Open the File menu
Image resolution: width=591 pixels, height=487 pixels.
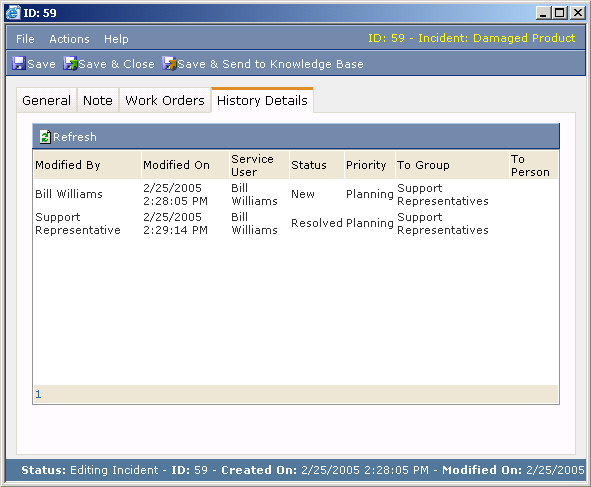25,39
